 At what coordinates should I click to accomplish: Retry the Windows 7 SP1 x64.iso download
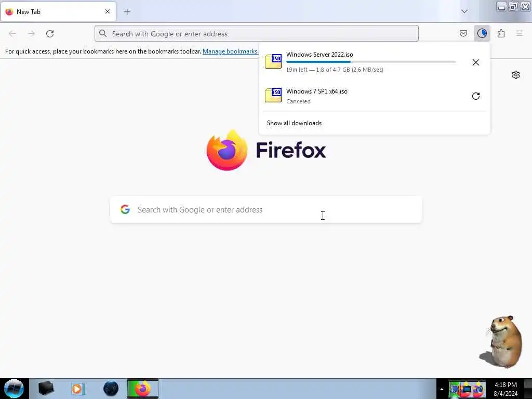click(476, 96)
